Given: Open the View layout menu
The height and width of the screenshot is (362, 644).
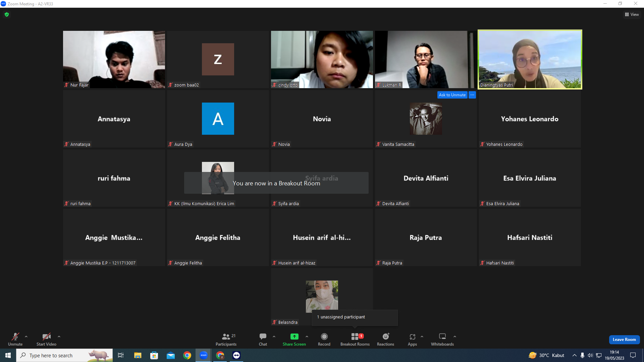Looking at the screenshot, I should click(632, 14).
